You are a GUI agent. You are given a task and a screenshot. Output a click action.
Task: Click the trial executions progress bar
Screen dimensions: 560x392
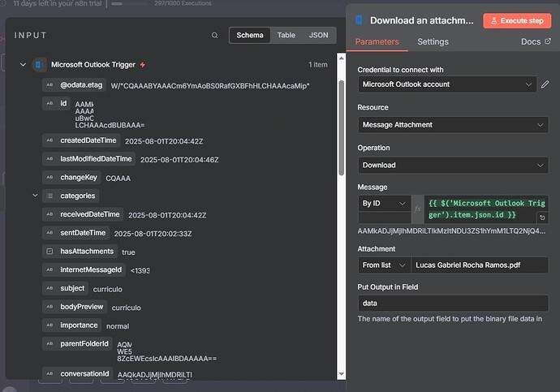click(129, 3)
